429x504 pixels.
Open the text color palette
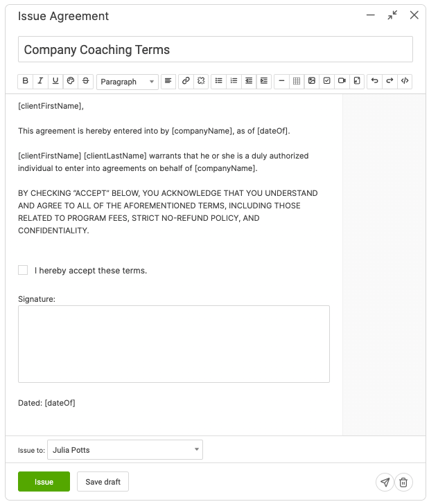[71, 81]
